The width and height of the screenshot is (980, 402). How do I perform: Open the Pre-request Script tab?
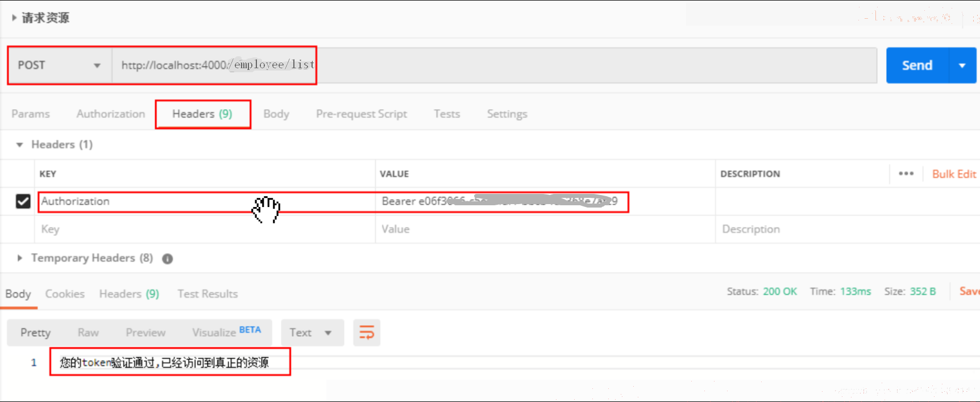point(362,114)
